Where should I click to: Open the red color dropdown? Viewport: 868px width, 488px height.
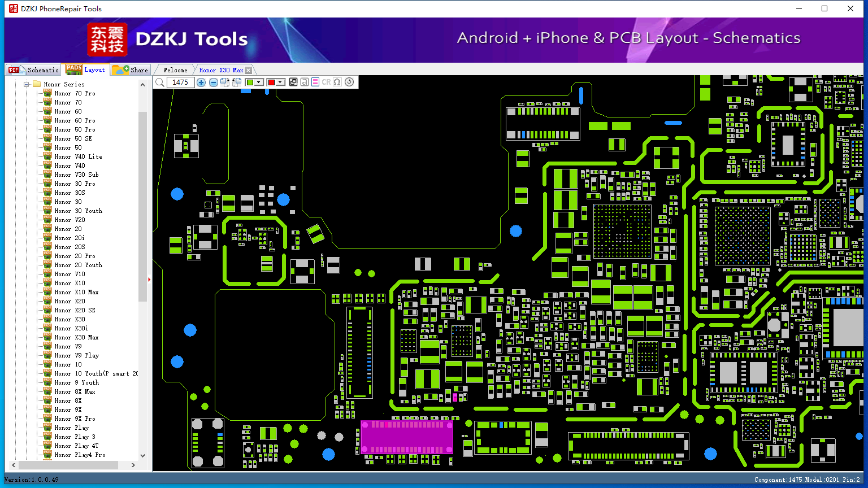click(280, 82)
